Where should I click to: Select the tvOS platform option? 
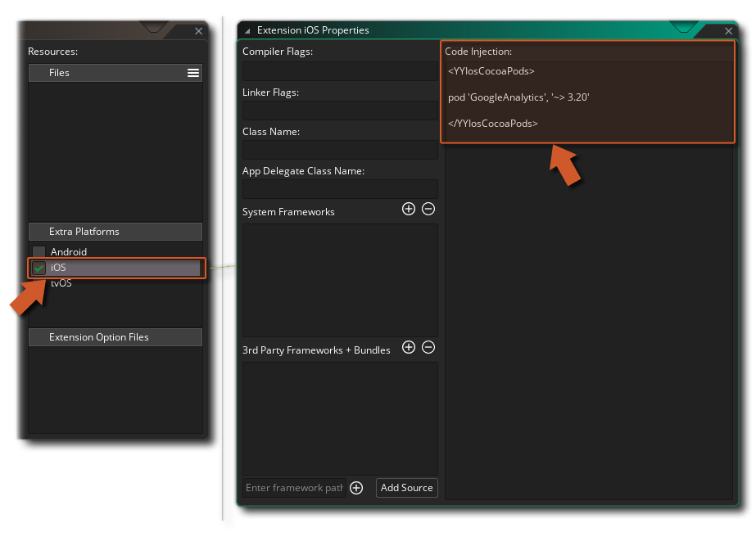(61, 283)
